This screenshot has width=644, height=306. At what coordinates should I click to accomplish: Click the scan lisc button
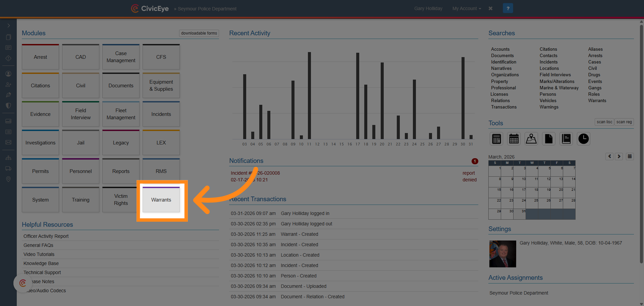click(604, 122)
